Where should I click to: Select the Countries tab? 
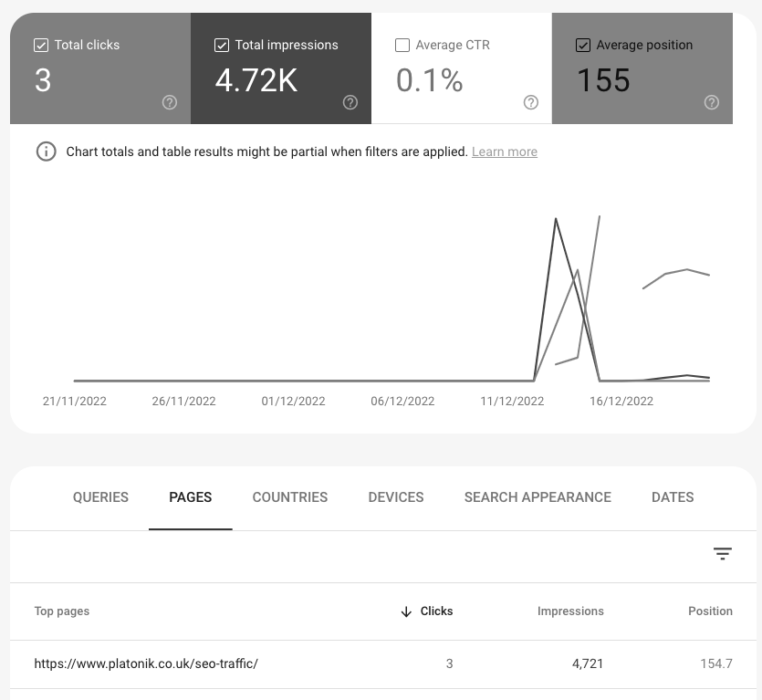point(290,497)
